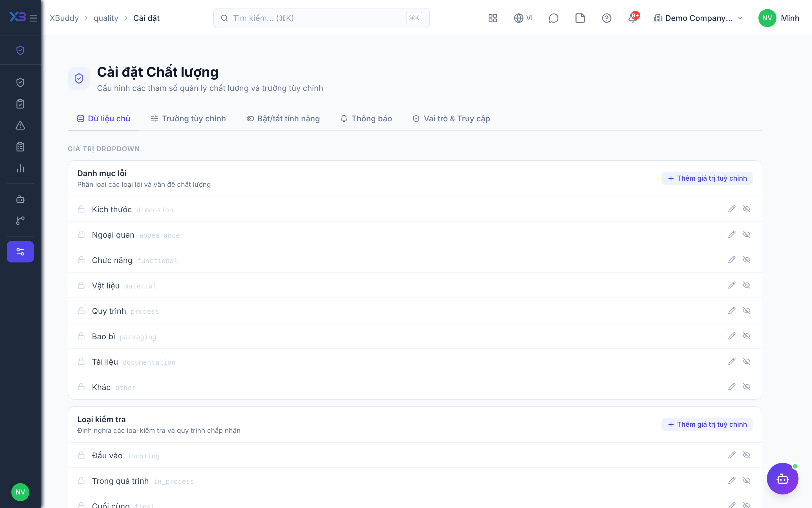Select the active settings sliders sidebar icon
This screenshot has width=812, height=508.
click(20, 252)
